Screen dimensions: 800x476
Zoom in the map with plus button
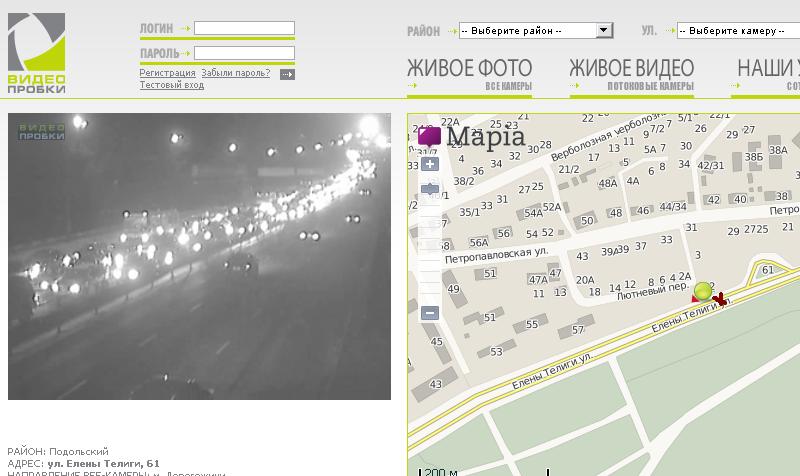[430, 164]
